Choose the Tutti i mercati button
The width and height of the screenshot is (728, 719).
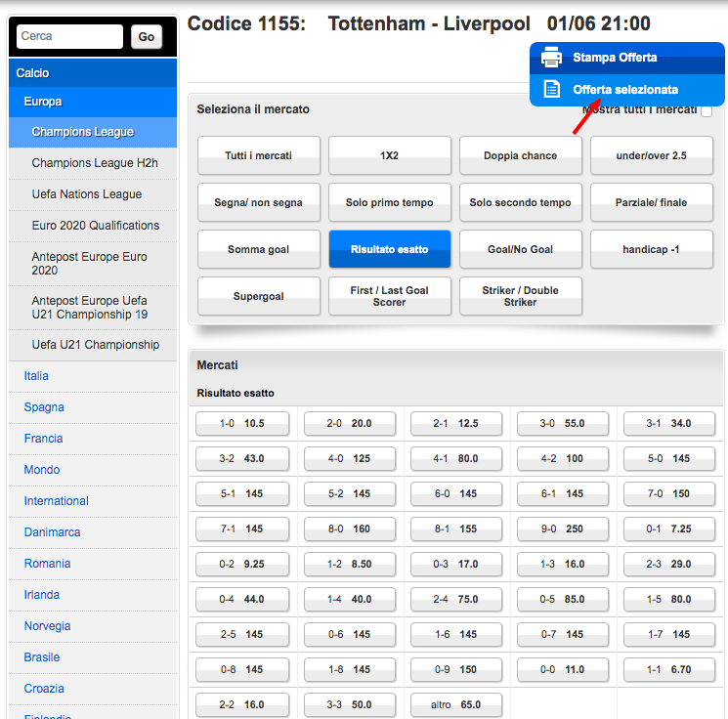coord(259,155)
